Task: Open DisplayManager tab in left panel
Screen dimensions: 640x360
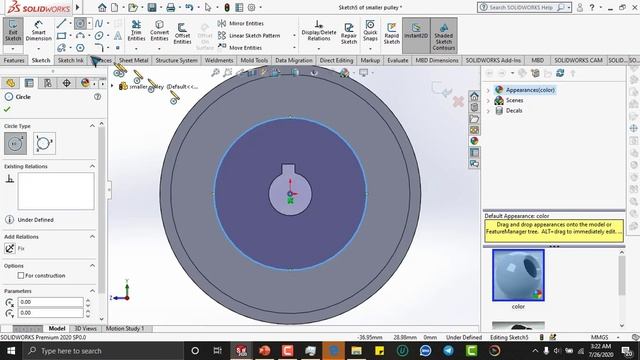Action: click(85, 83)
